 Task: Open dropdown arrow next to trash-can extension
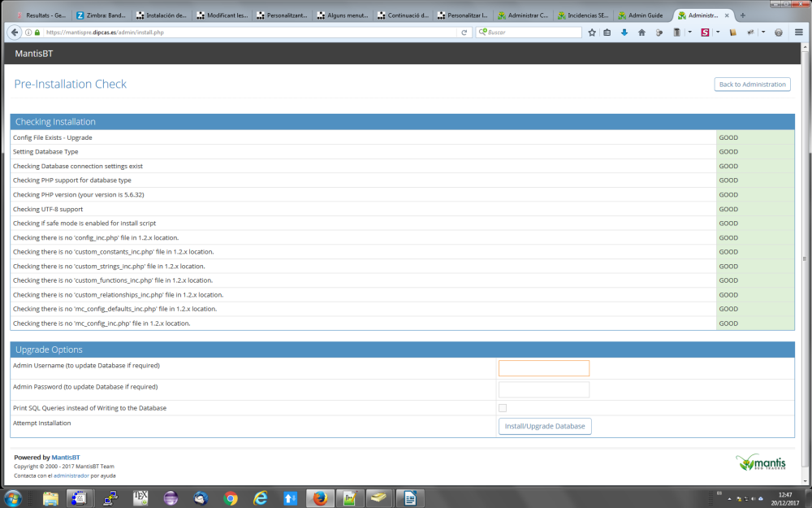coord(689,33)
